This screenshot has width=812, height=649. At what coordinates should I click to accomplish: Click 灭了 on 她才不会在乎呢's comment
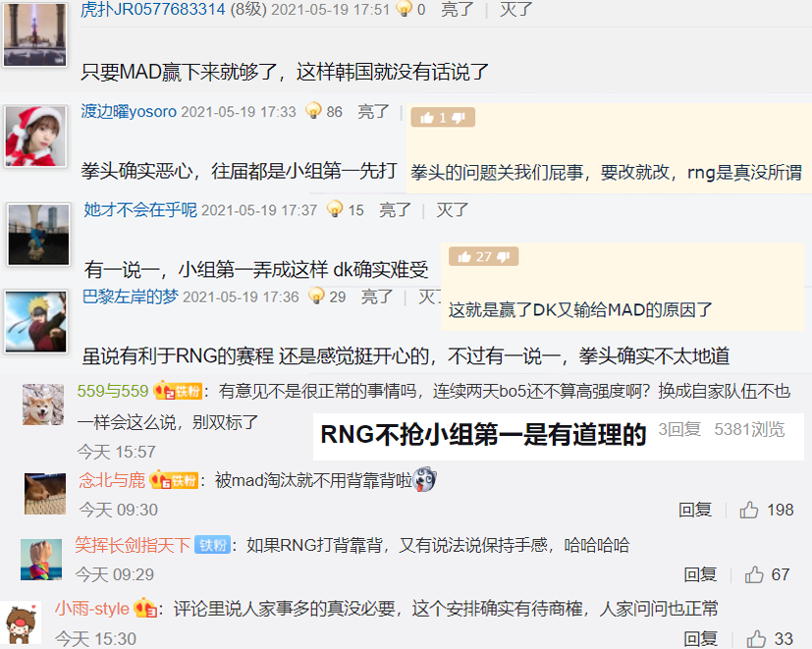coord(452,210)
